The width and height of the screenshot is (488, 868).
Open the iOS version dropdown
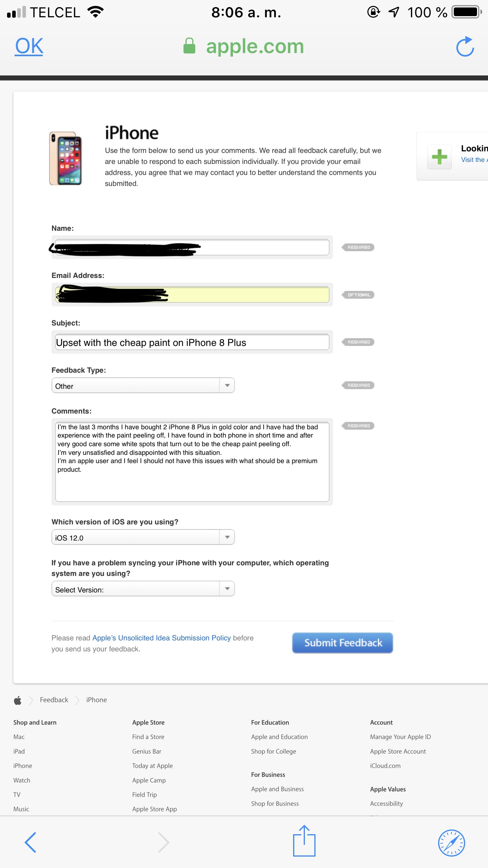(143, 537)
